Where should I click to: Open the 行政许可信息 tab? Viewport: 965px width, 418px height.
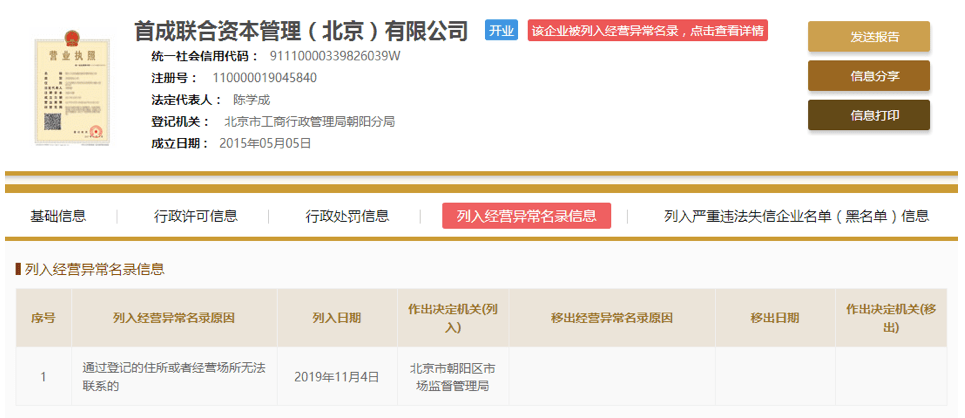(x=196, y=216)
